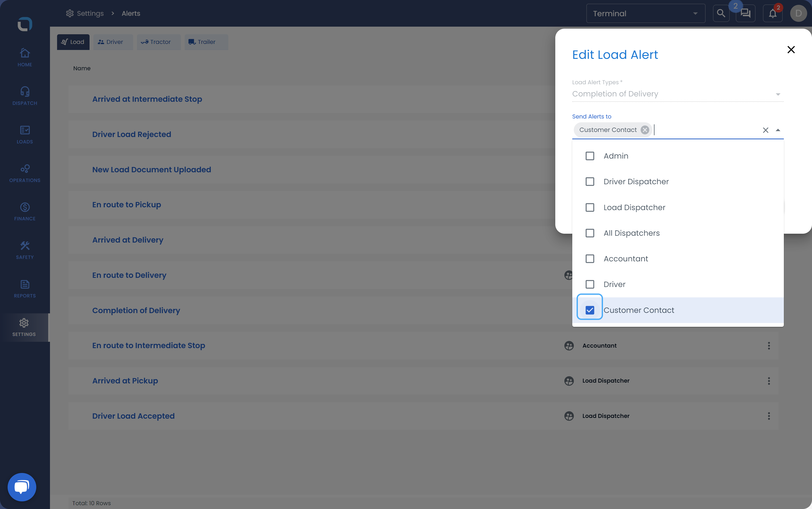Screen dimensions: 812x509
Task: Switch to the Driver tab
Action: [x=113, y=42]
